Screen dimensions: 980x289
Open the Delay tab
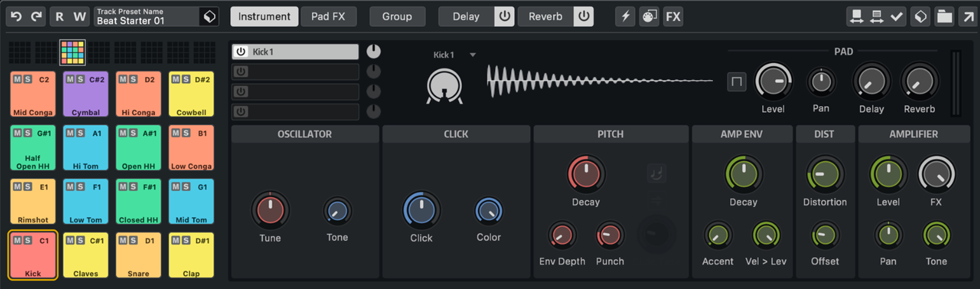(466, 17)
